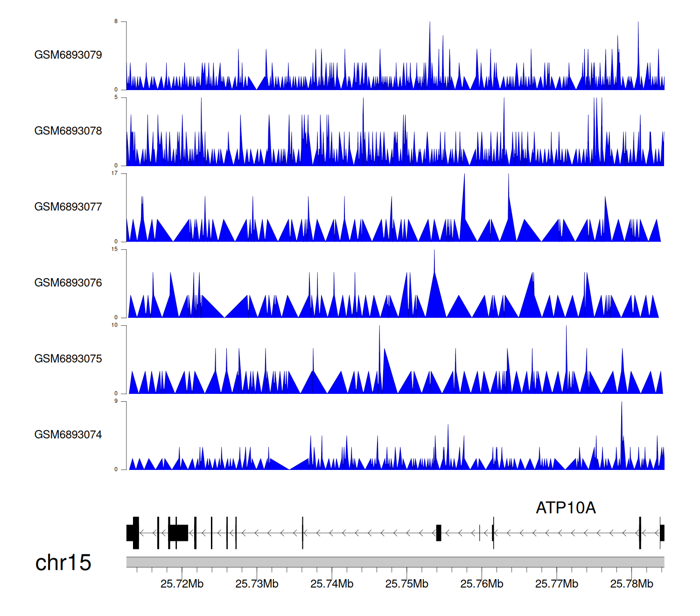The image size is (700, 616).
Task: Click the y-axis maximum 17 on GSM6893077
Action: [x=115, y=174]
